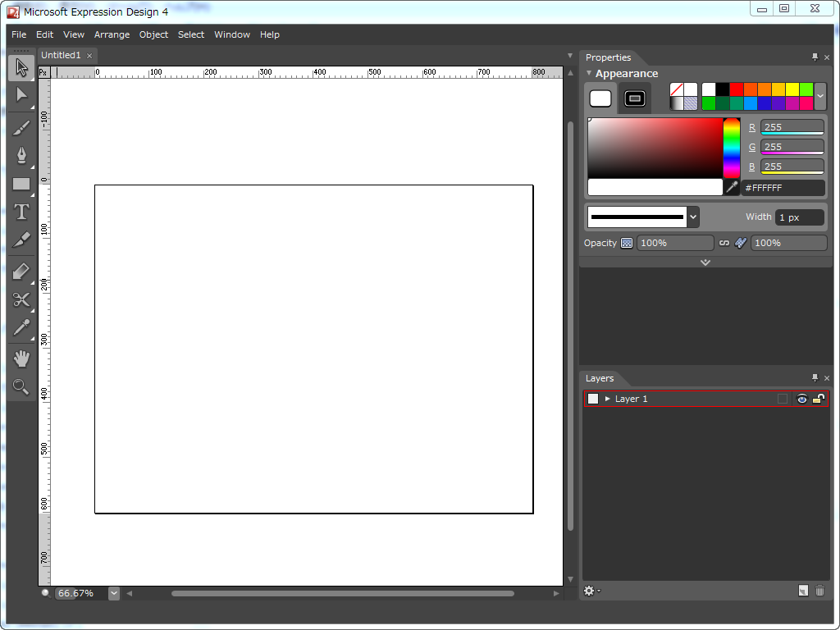The height and width of the screenshot is (630, 840).
Task: Open the Object menu
Action: tap(153, 34)
